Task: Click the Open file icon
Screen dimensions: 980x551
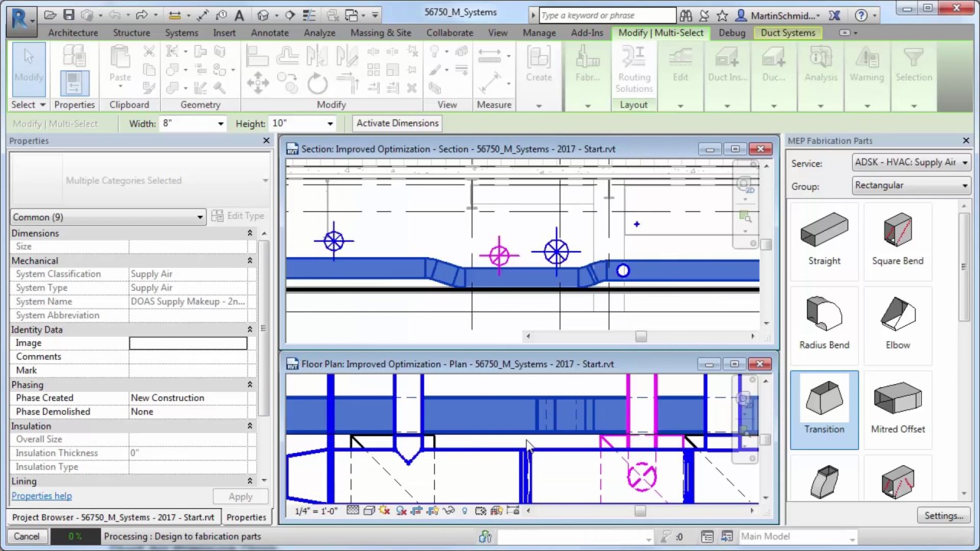Action: (50, 15)
